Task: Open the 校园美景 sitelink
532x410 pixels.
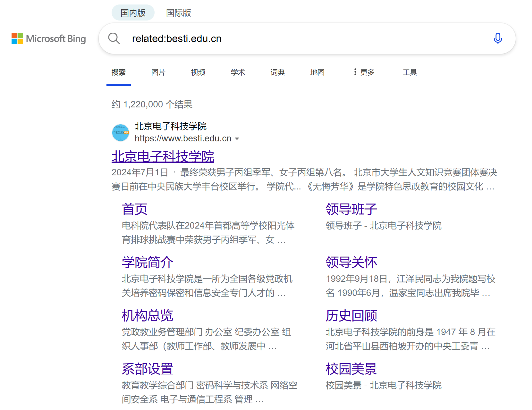Action: [351, 369]
